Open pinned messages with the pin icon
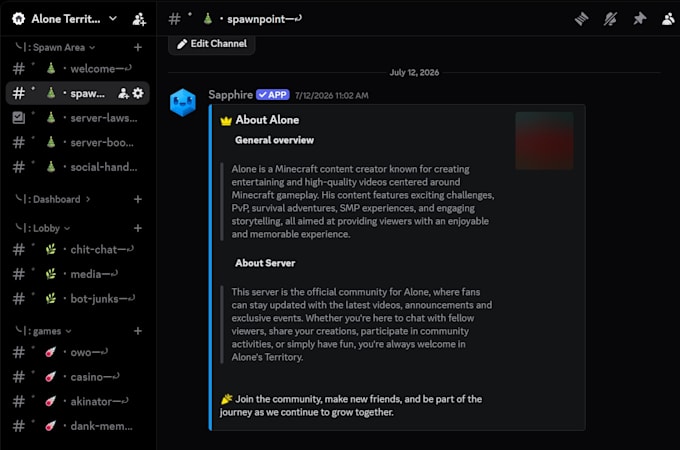Image resolution: width=680 pixels, height=450 pixels. 639,19
